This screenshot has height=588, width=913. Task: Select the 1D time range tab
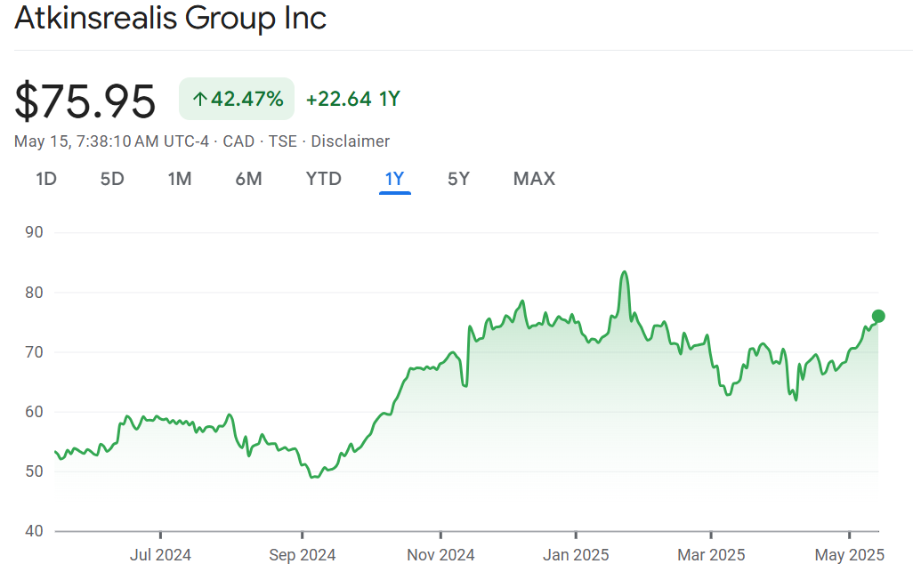pos(46,179)
